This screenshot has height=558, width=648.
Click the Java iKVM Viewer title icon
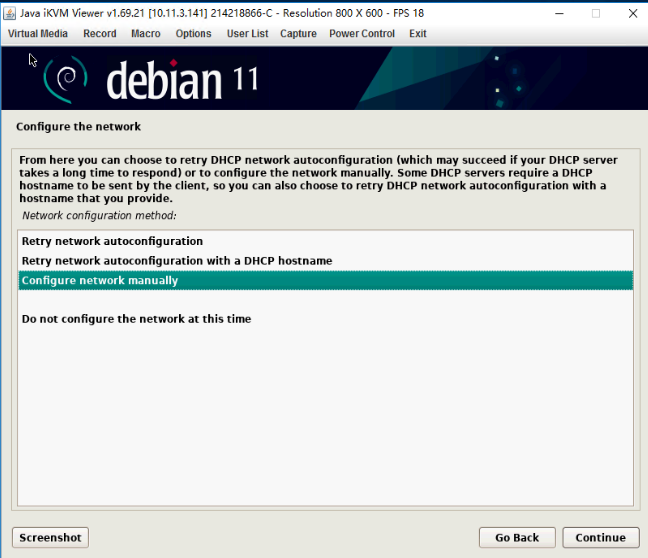9,13
